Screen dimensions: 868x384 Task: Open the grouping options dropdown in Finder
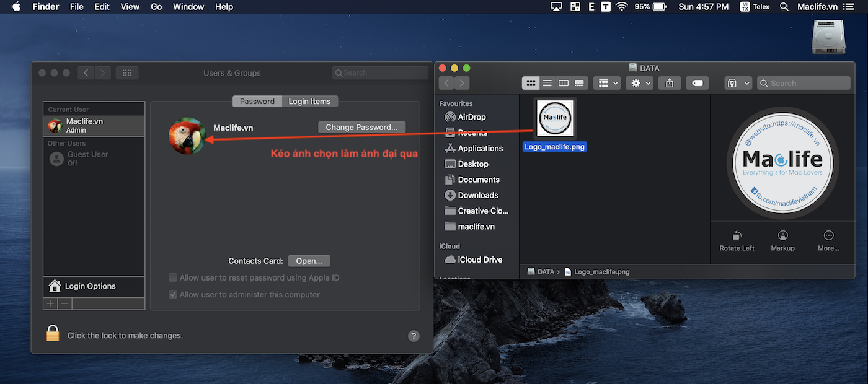pos(607,82)
